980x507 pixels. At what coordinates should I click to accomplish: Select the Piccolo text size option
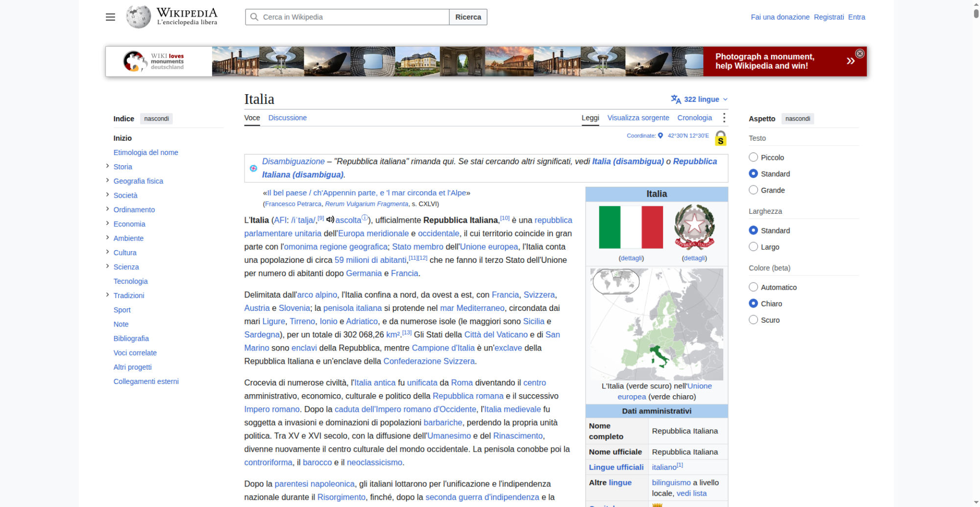[753, 157]
